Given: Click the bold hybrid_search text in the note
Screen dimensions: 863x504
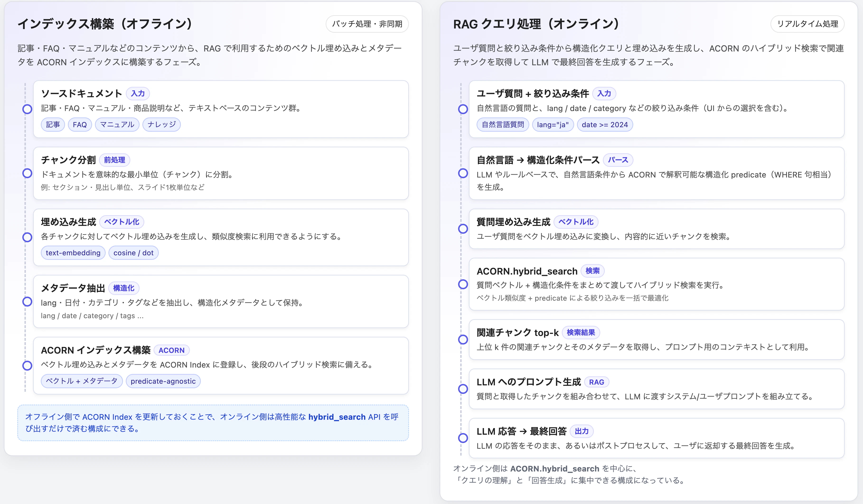Looking at the screenshot, I should tap(337, 417).
